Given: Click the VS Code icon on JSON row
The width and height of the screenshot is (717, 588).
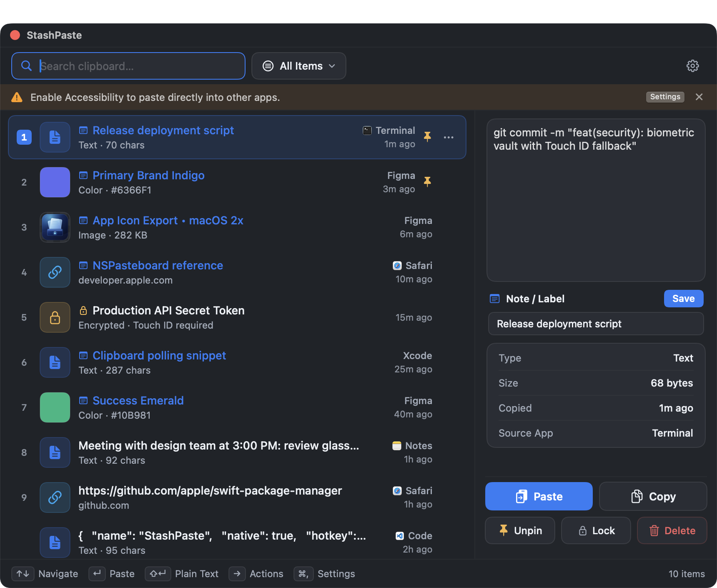Looking at the screenshot, I should tap(399, 536).
